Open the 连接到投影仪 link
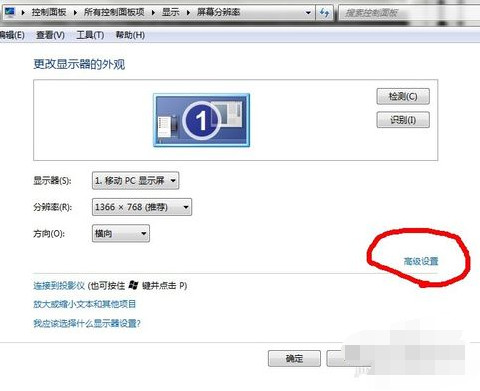This screenshot has height=391, width=480. coord(59,286)
